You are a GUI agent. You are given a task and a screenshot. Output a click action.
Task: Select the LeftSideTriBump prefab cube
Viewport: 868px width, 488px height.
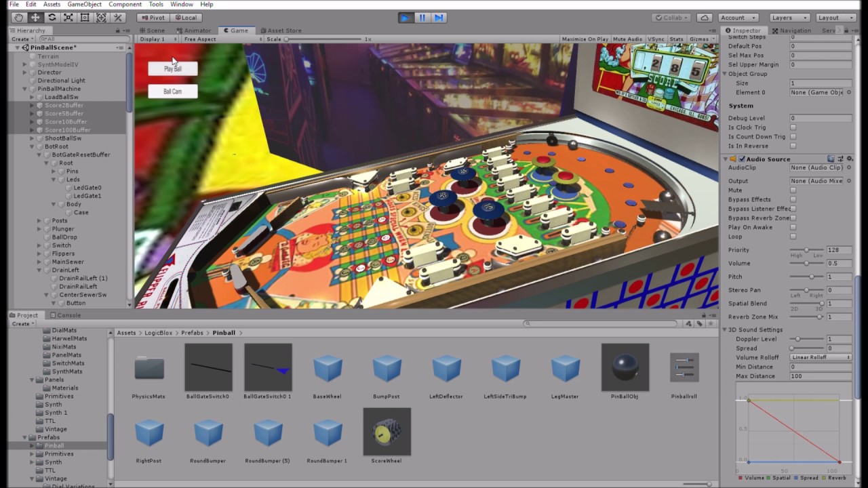pos(506,368)
